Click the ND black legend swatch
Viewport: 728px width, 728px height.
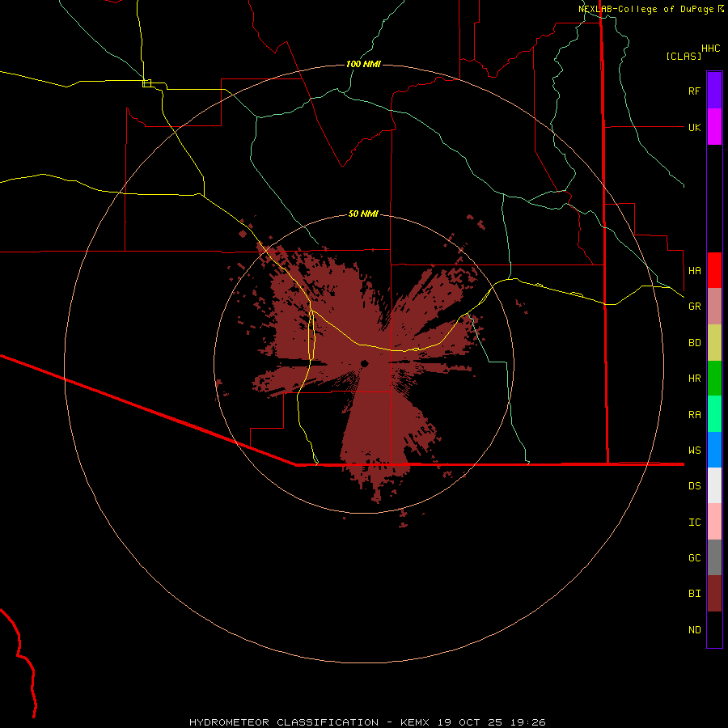[714, 629]
